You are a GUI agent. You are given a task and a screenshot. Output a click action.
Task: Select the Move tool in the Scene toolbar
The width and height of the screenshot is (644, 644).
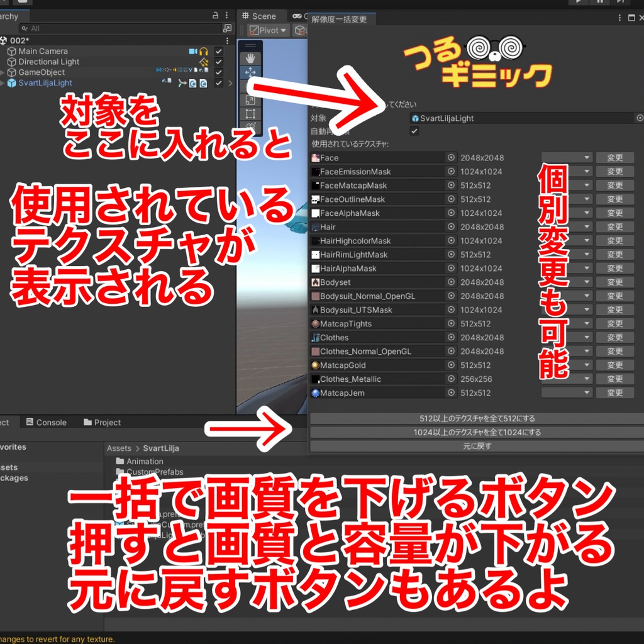click(250, 71)
